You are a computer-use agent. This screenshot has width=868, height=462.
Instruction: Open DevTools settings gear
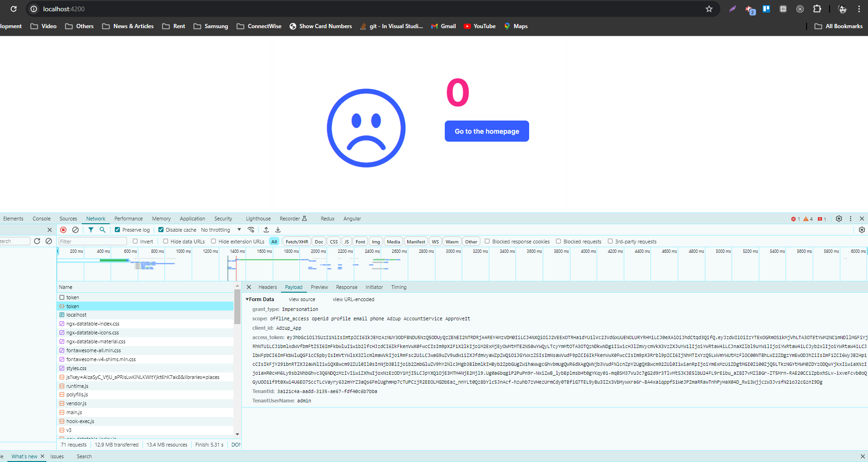coord(839,219)
